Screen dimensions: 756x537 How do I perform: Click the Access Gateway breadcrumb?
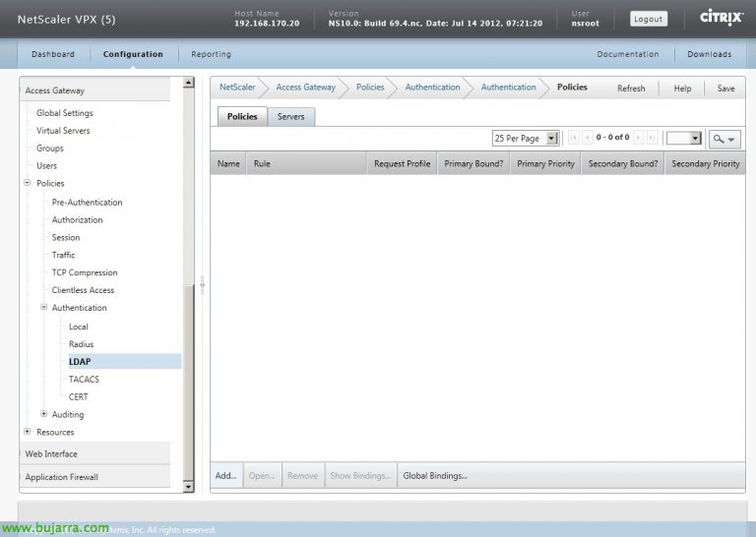pos(306,88)
